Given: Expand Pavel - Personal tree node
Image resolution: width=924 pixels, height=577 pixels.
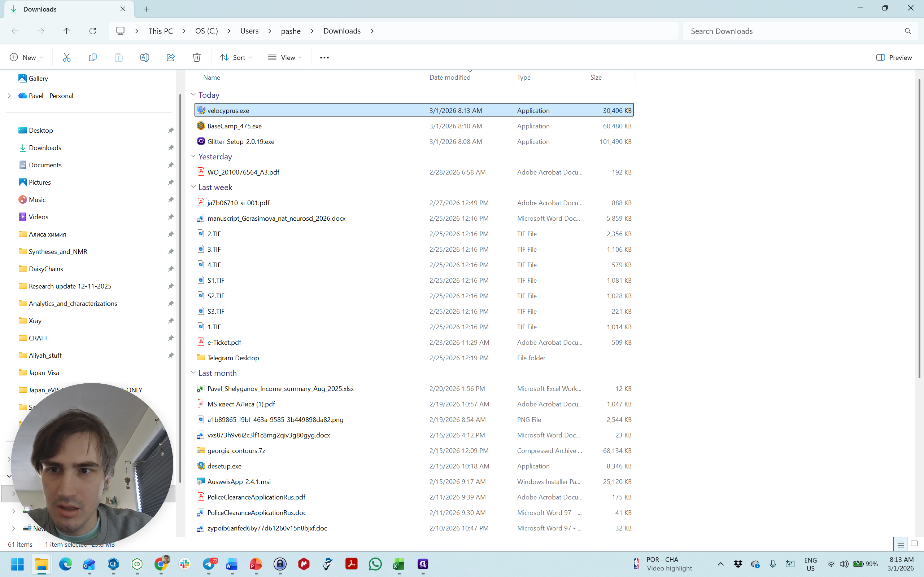Looking at the screenshot, I should pos(9,96).
